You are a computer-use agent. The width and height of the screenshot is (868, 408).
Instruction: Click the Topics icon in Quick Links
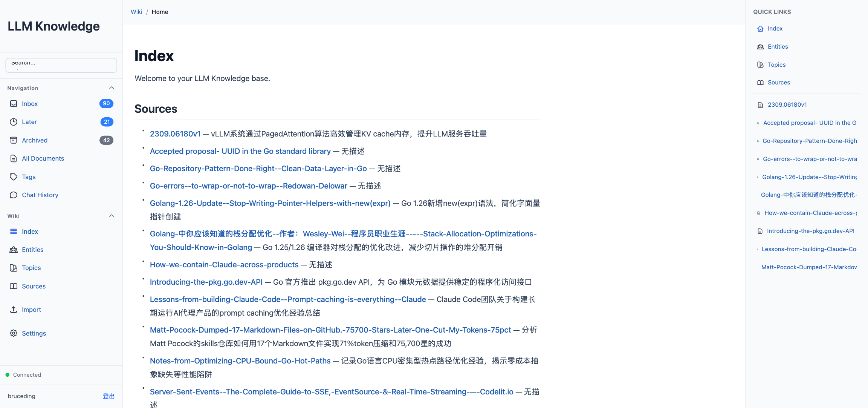[761, 65]
